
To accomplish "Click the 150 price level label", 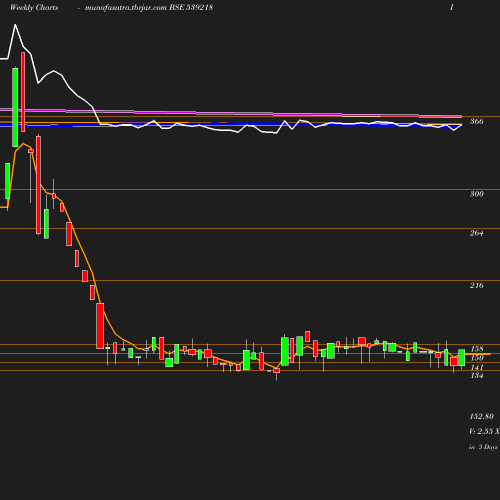I will [x=477, y=358].
